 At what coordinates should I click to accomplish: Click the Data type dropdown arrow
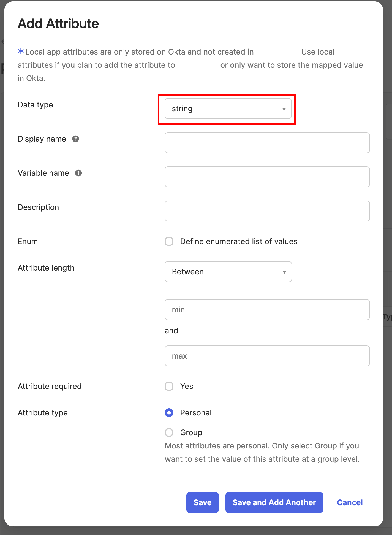284,109
